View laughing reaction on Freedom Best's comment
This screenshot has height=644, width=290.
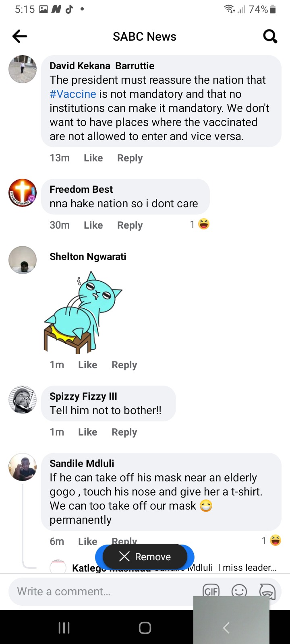pyautogui.click(x=200, y=224)
